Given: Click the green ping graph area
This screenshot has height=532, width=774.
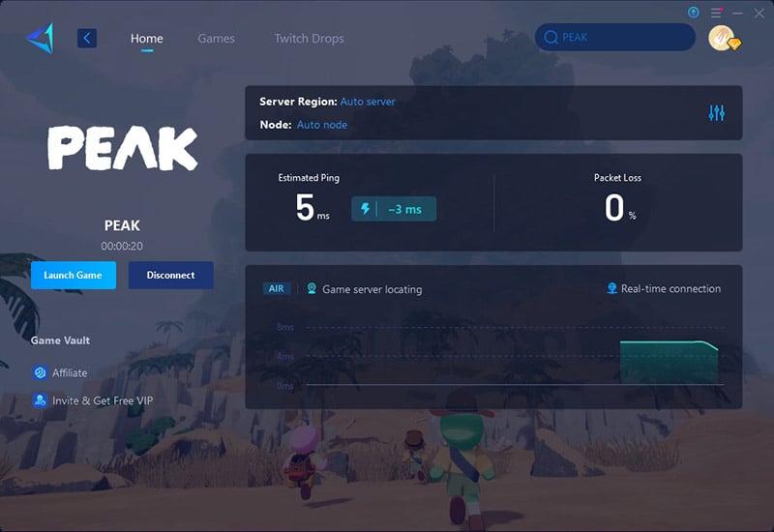Looking at the screenshot, I should tap(669, 362).
